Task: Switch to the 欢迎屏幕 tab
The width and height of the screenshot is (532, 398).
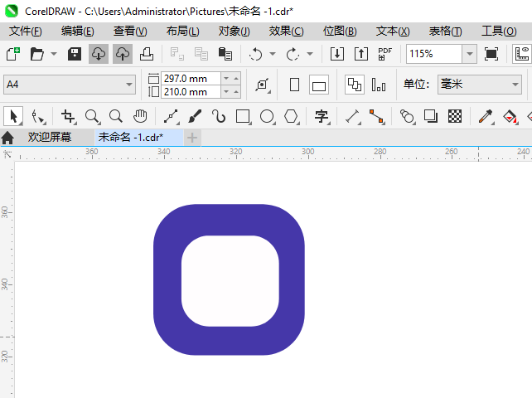Action: coord(50,137)
